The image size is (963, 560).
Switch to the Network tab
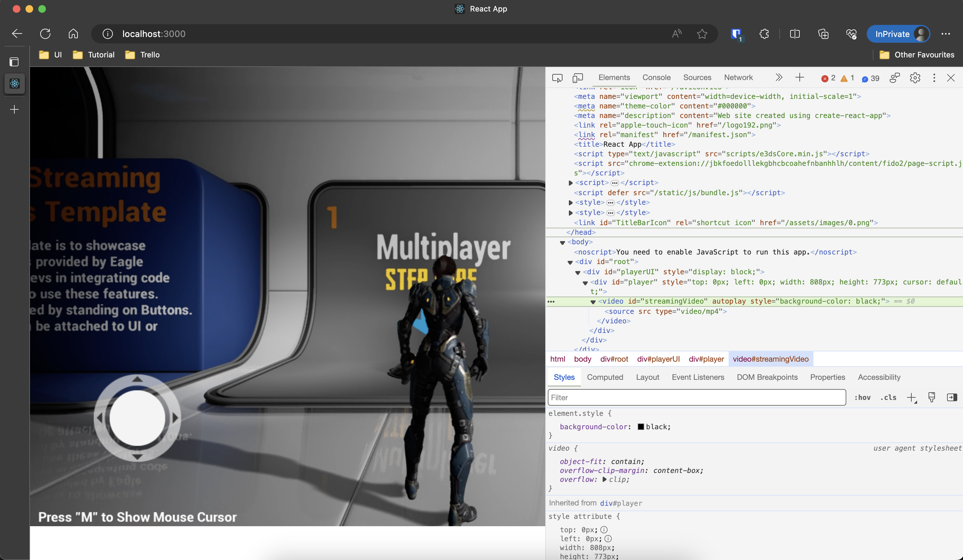point(738,77)
